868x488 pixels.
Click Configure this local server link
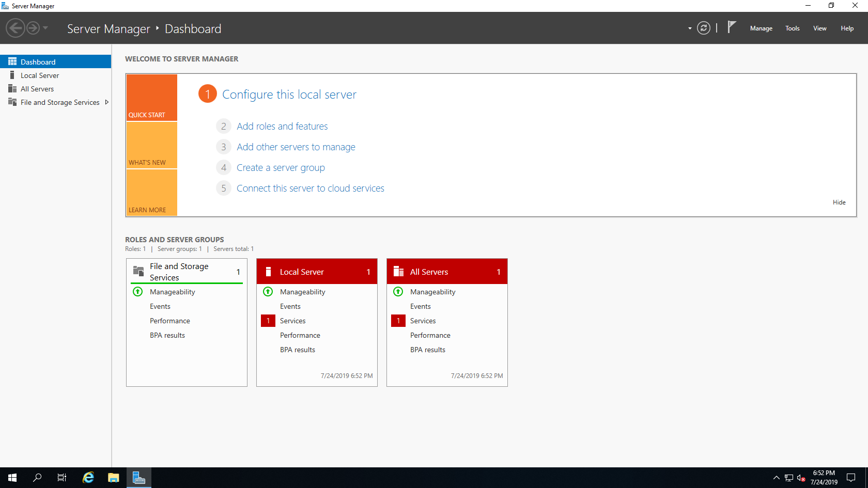(x=289, y=95)
